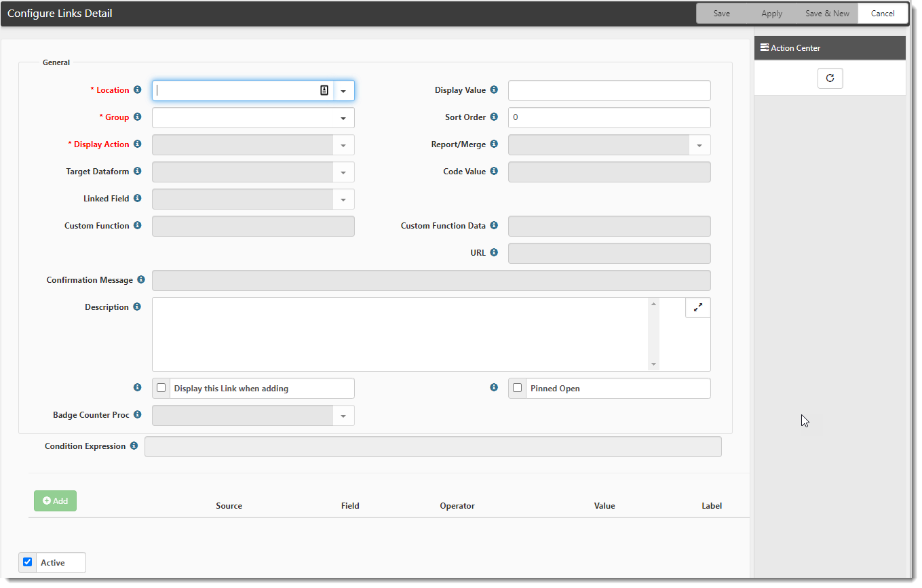Viewport: 922px width, 588px height.
Task: Click the Source column header
Action: click(229, 506)
